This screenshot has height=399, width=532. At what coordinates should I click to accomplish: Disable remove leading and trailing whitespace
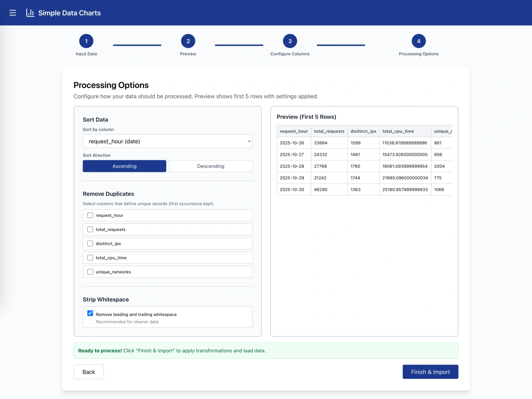tap(90, 313)
